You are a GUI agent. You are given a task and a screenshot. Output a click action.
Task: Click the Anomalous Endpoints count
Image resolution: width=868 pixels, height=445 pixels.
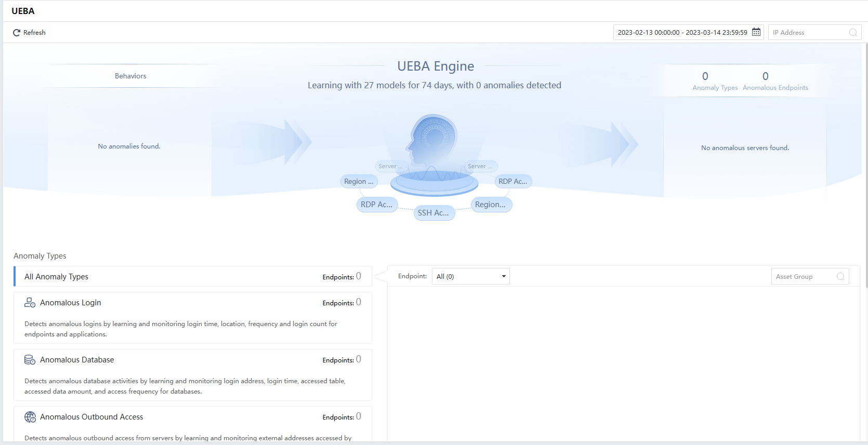765,76
